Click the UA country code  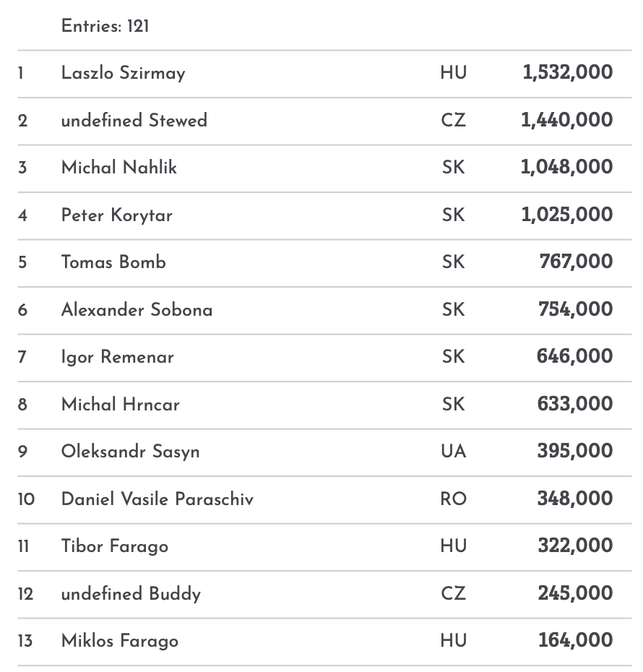pyautogui.click(x=453, y=452)
